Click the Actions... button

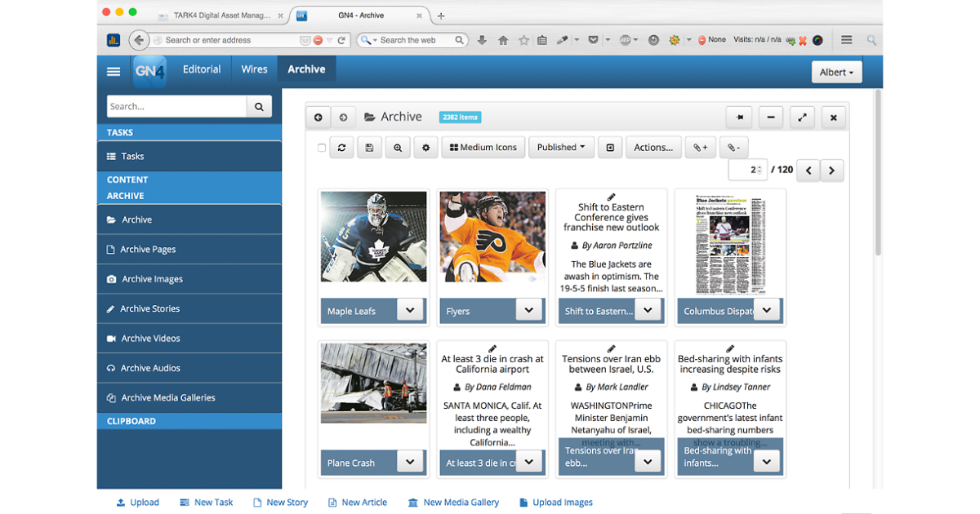(x=653, y=148)
